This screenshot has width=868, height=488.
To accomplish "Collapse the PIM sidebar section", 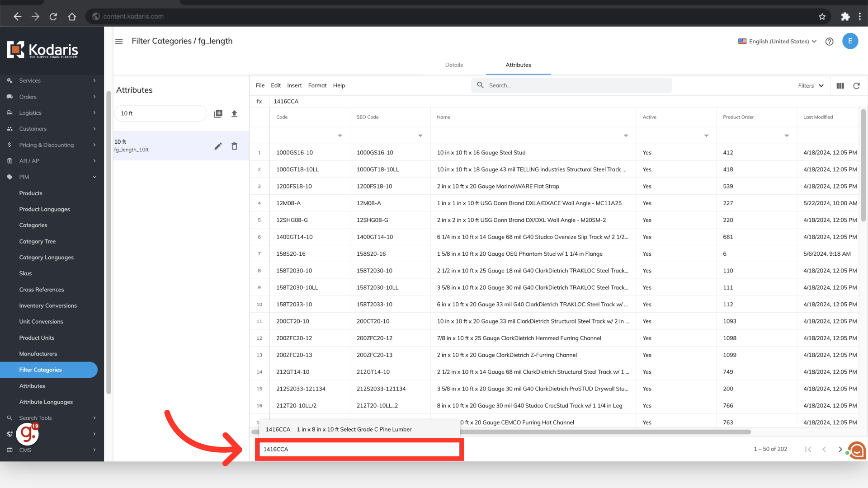I will pos(94,177).
